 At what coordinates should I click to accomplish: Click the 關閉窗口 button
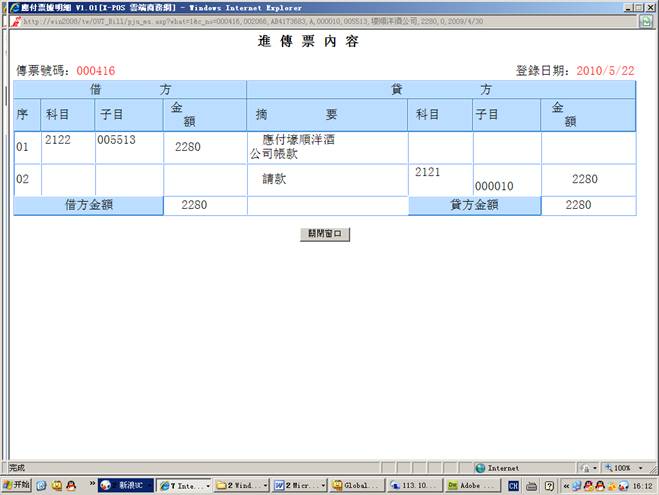pos(325,234)
